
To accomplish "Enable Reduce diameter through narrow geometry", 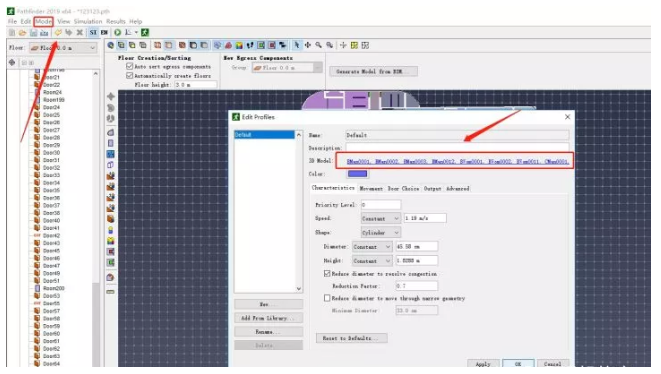I will click(327, 298).
